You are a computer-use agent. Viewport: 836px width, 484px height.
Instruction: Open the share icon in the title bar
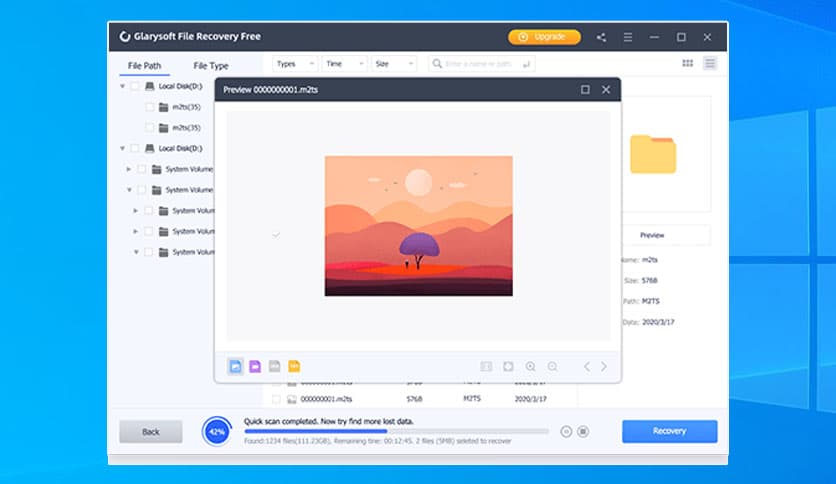(601, 37)
